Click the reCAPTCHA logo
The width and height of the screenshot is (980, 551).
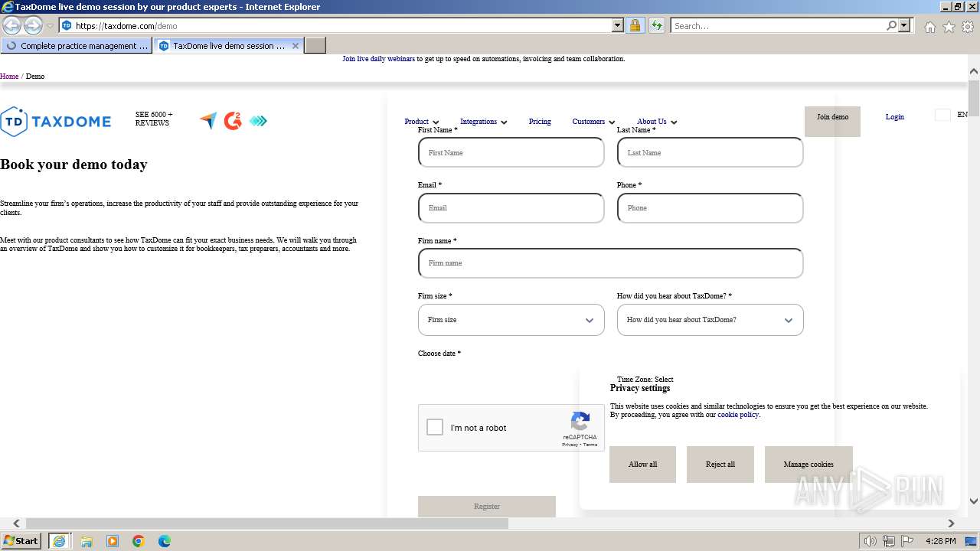pos(580,422)
